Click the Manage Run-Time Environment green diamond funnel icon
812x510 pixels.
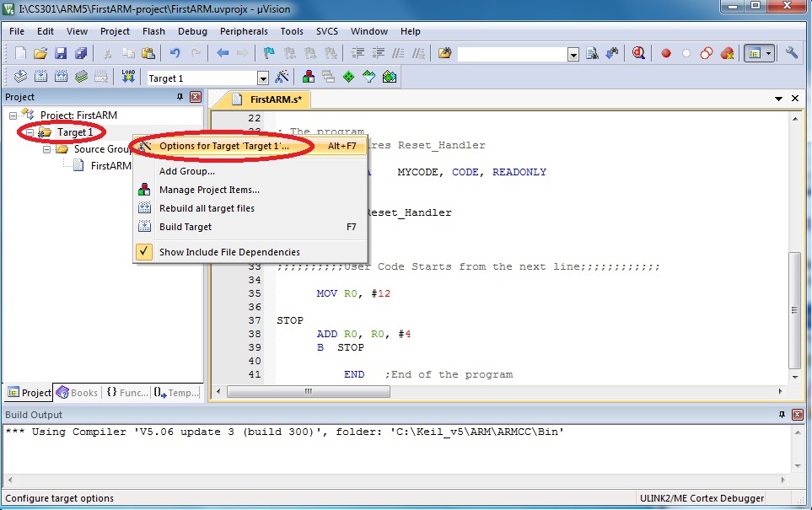pos(368,78)
